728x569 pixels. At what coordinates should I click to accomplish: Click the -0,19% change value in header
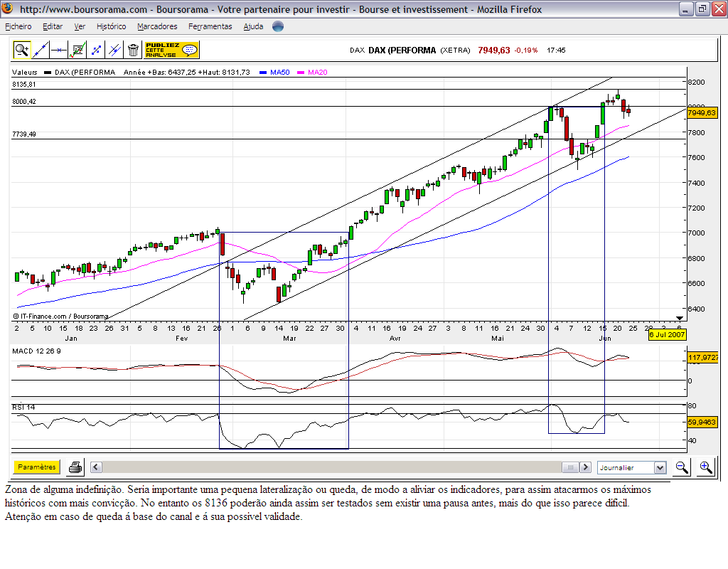point(526,50)
